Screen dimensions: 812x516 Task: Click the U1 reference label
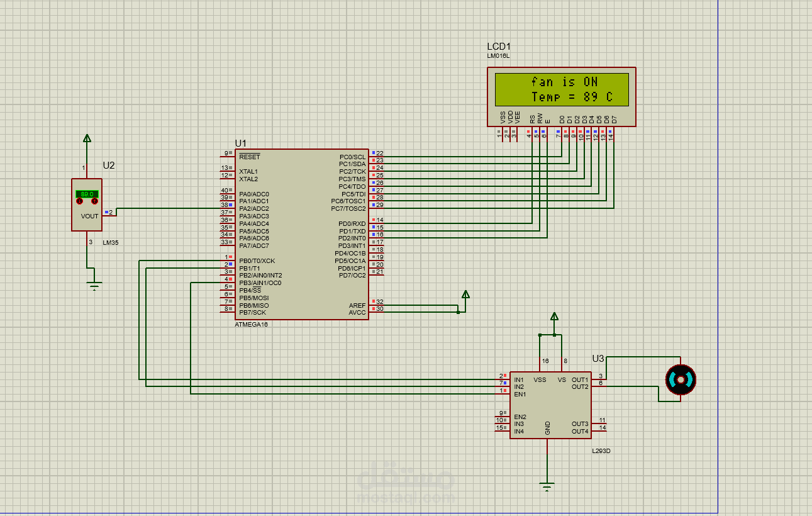coord(241,143)
